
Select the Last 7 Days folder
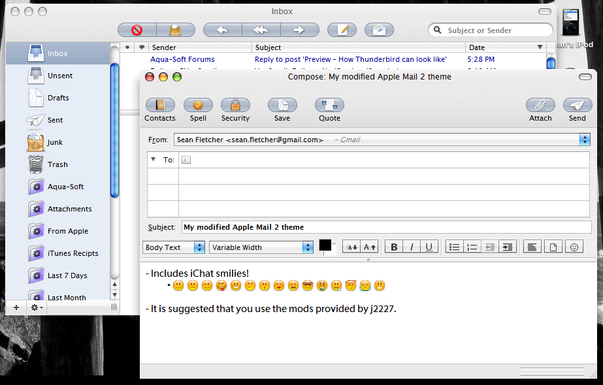[x=58, y=275]
